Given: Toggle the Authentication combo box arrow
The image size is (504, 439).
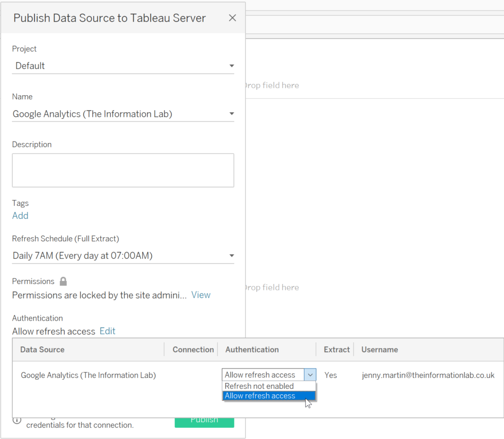Looking at the screenshot, I should (310, 375).
